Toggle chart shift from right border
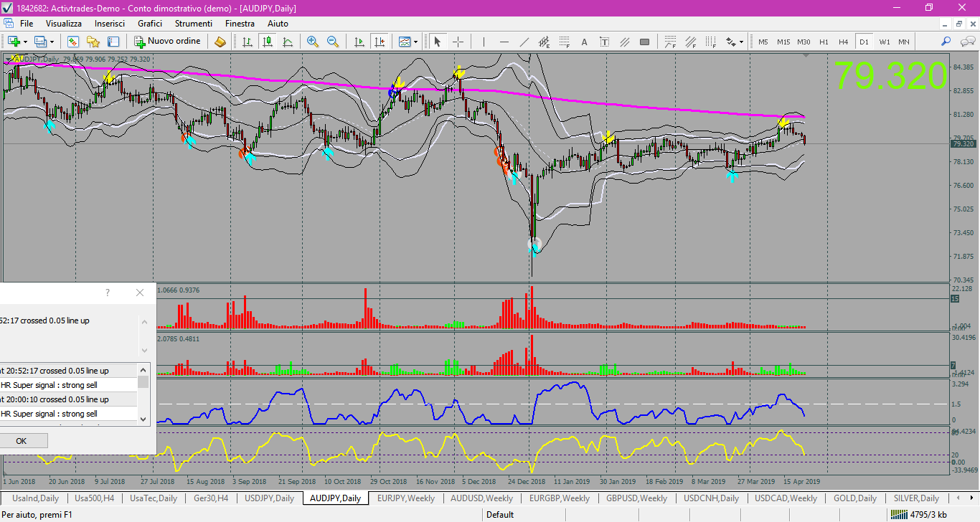The height and width of the screenshot is (522, 980). [x=380, y=42]
